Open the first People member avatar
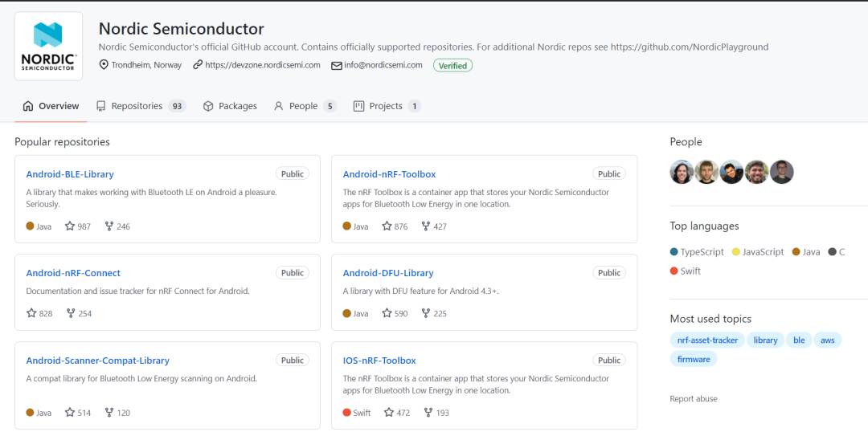Screen dimensions: 868x436 (x=682, y=172)
